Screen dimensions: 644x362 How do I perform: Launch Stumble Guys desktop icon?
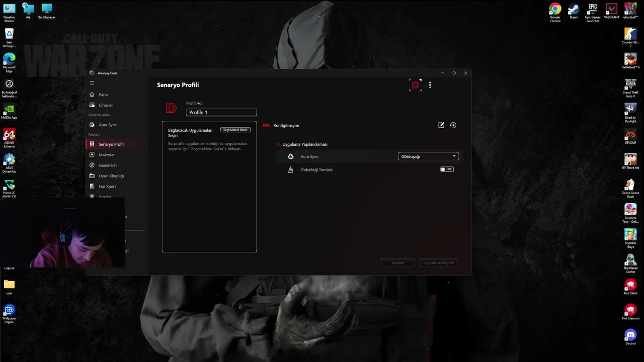[x=630, y=239]
